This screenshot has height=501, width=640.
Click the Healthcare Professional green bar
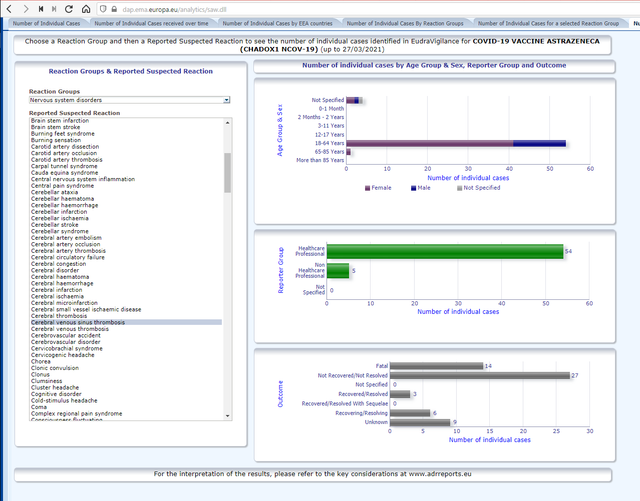[x=445, y=252]
